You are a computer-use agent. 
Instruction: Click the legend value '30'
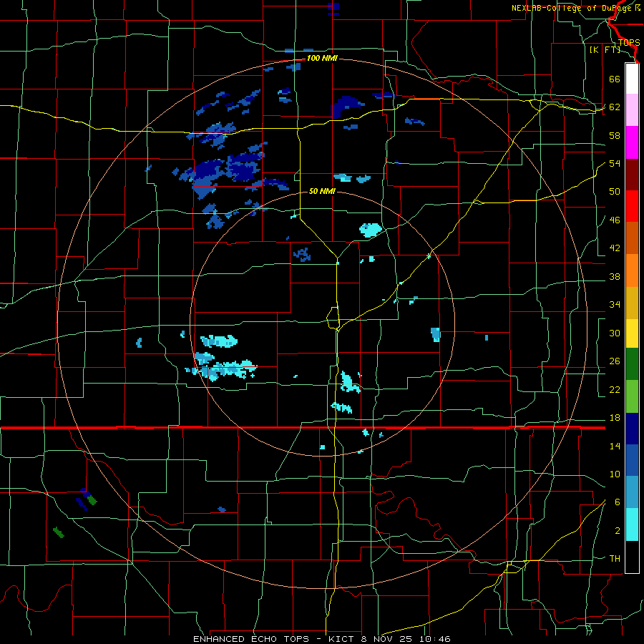(x=615, y=333)
